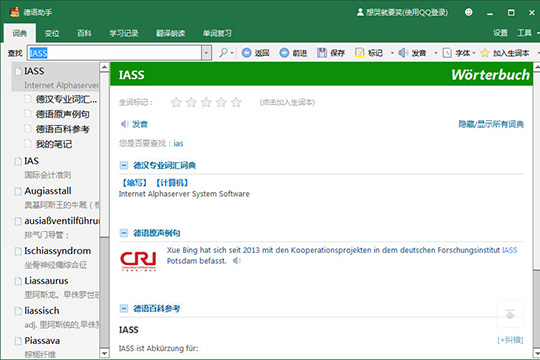Click the 隐藏/显示所有词典 link
Screen dimensions: 540x360
[491, 124]
